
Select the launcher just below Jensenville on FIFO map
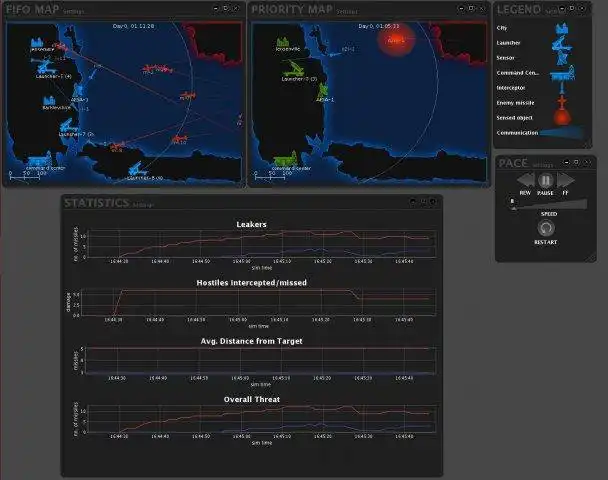(x=47, y=68)
